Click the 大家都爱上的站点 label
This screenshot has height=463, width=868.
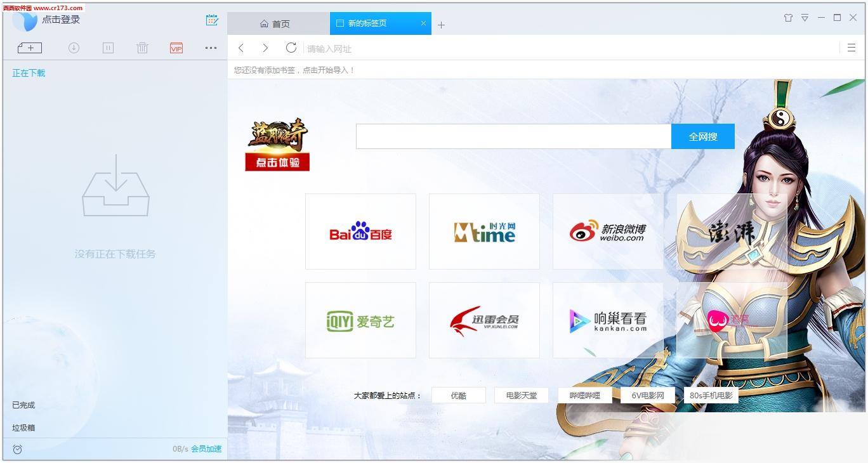(x=387, y=396)
